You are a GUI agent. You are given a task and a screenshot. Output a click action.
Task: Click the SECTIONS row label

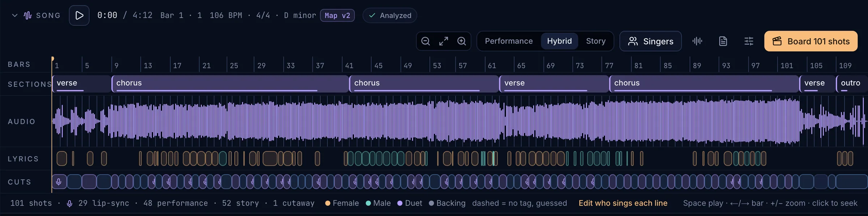pyautogui.click(x=30, y=84)
